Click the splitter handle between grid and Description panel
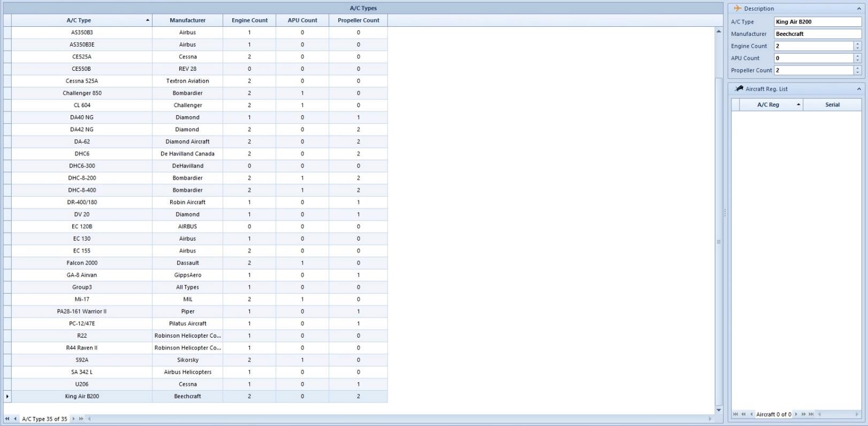 [x=725, y=213]
